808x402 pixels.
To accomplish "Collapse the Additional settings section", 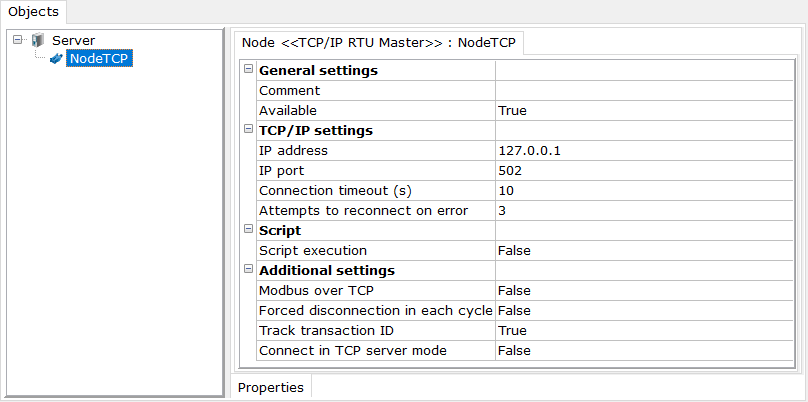I will pos(248,269).
